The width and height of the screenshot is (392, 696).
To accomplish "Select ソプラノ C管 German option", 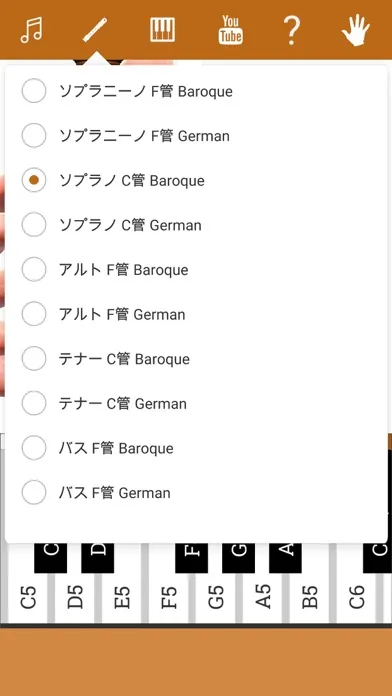I will click(196, 225).
